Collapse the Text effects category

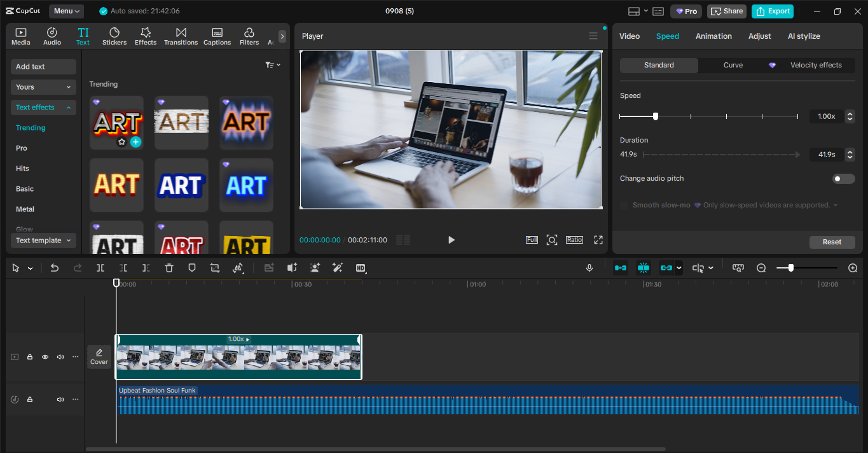point(43,107)
